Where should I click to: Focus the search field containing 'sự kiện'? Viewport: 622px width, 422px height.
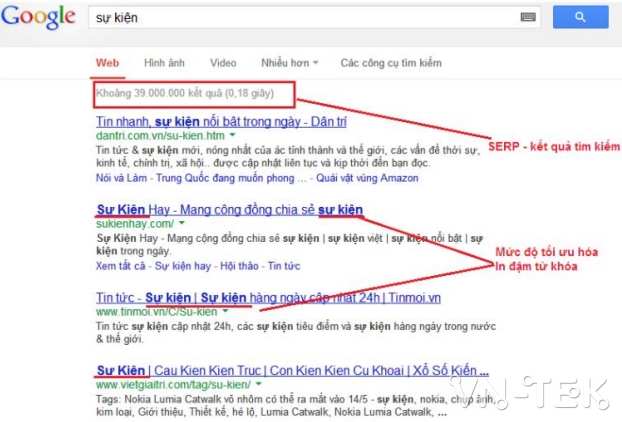314,17
